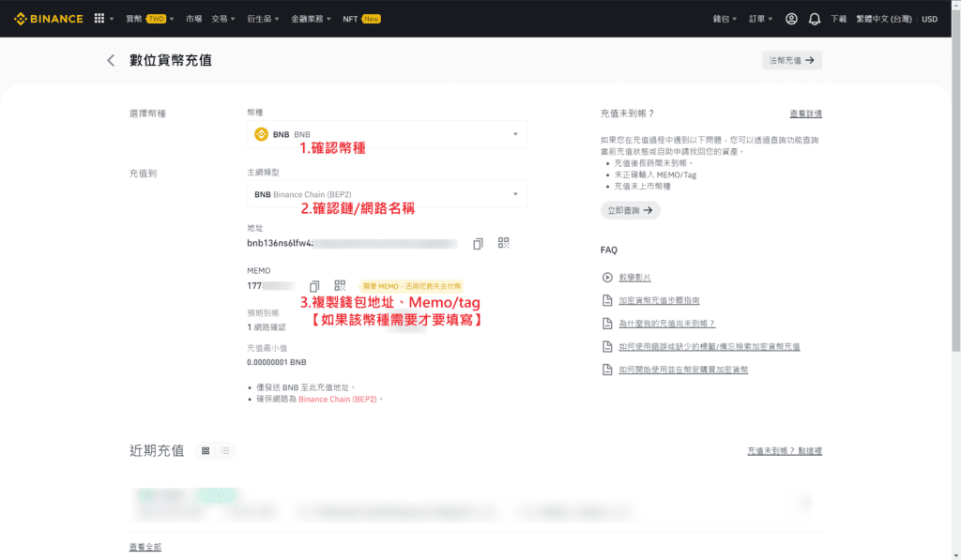Click the 查看全部 link

[x=145, y=547]
